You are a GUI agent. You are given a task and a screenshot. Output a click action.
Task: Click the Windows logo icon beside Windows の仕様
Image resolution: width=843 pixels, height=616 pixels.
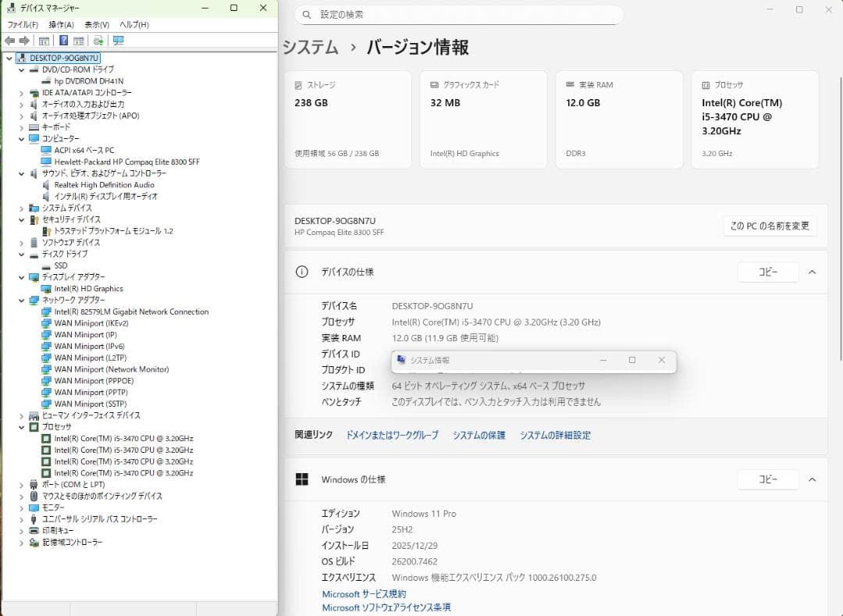click(x=303, y=479)
